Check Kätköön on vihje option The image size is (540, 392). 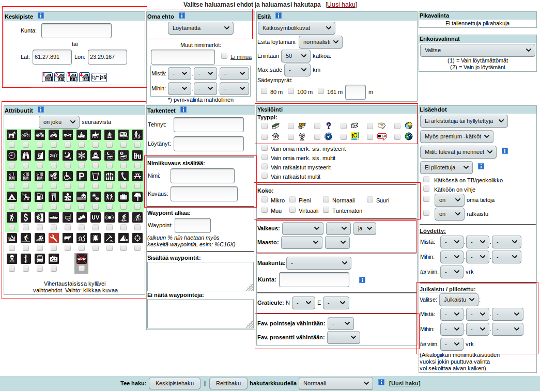point(426,189)
